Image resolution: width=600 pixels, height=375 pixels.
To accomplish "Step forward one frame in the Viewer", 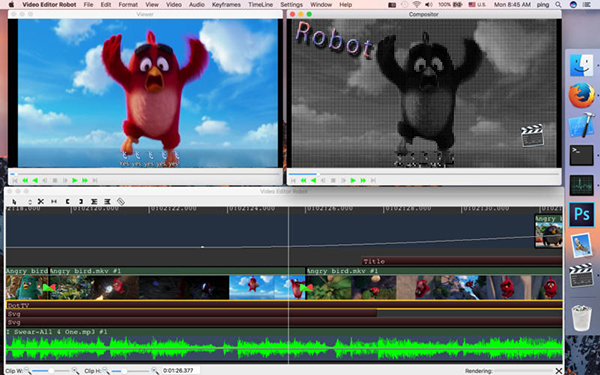I will coord(65,180).
